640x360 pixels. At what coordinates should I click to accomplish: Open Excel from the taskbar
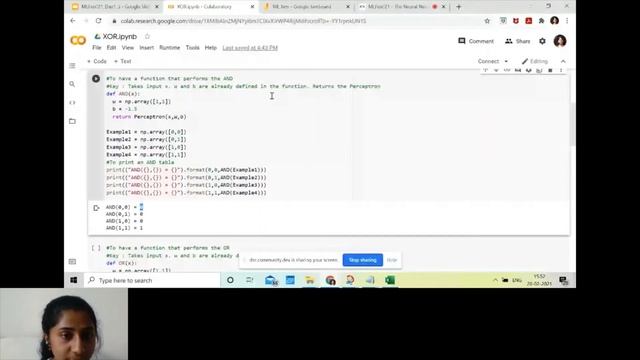pyautogui.click(x=390, y=280)
